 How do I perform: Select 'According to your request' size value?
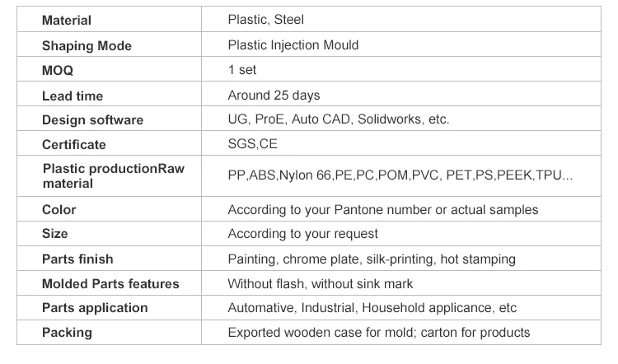tap(302, 234)
